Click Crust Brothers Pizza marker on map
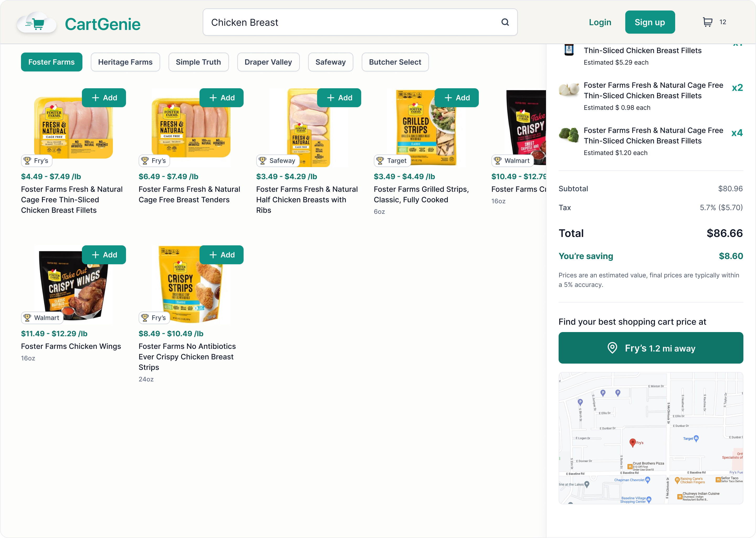Screen dimensions: 756x538 tap(630, 467)
